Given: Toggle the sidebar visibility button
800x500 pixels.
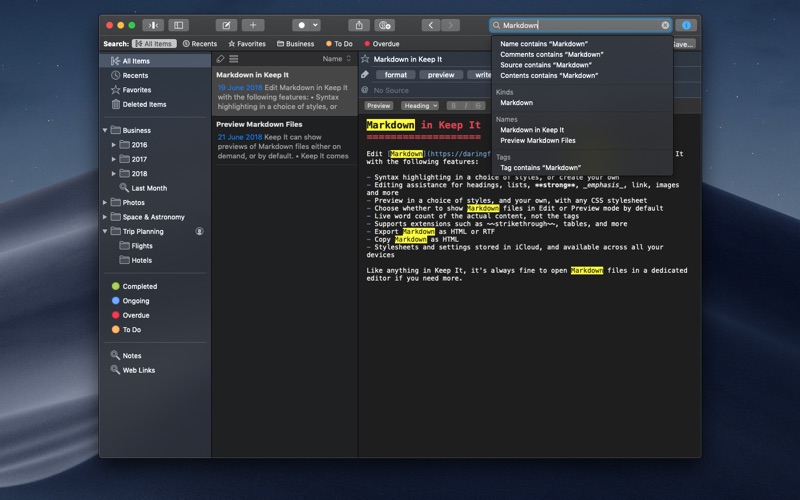Looking at the screenshot, I should pyautogui.click(x=179, y=25).
